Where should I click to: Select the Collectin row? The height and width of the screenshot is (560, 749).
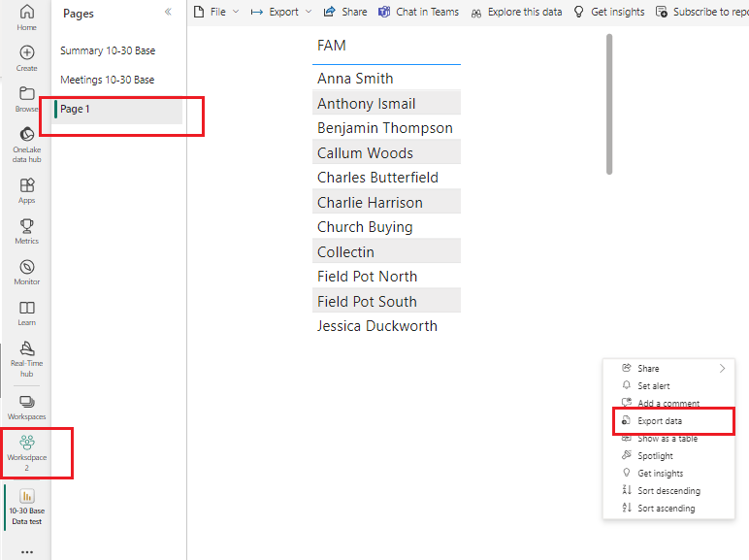[x=386, y=251]
